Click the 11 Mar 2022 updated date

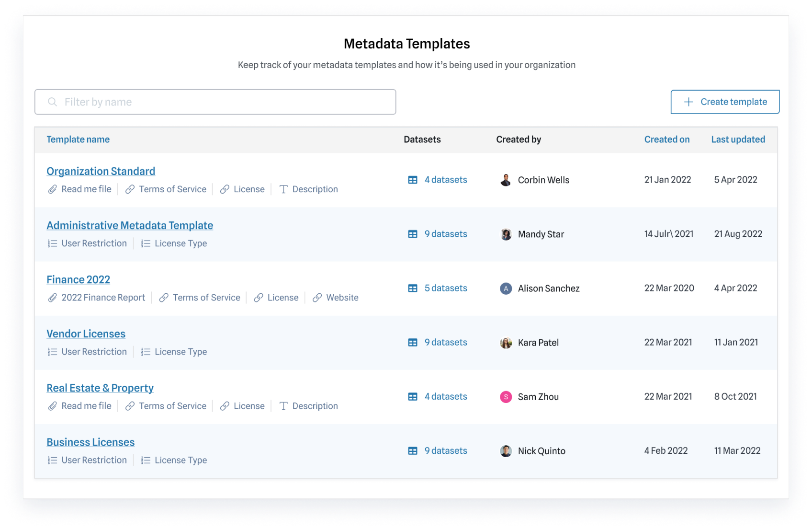737,450
